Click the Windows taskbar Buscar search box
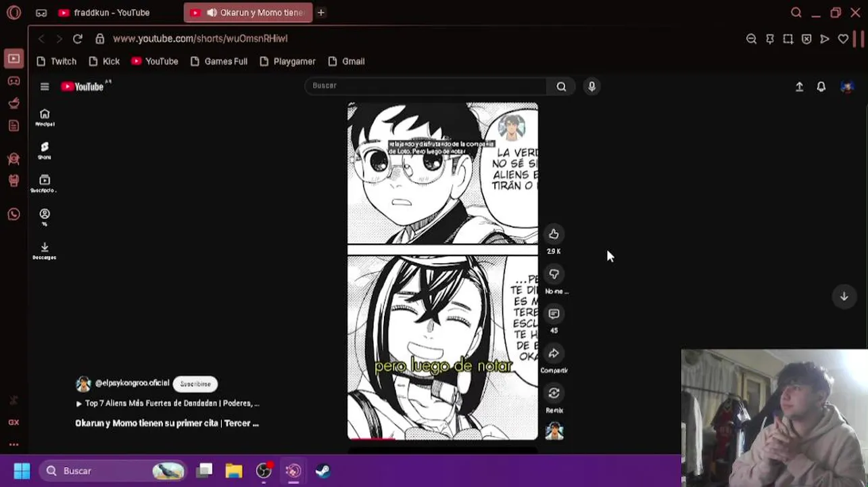868x487 pixels. 112,471
